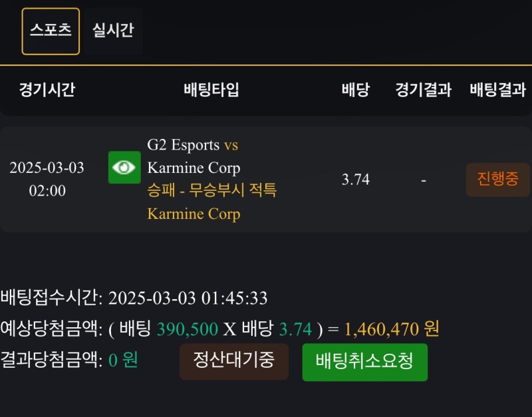
Task: Click the 정산대기중 status button
Action: click(x=234, y=361)
